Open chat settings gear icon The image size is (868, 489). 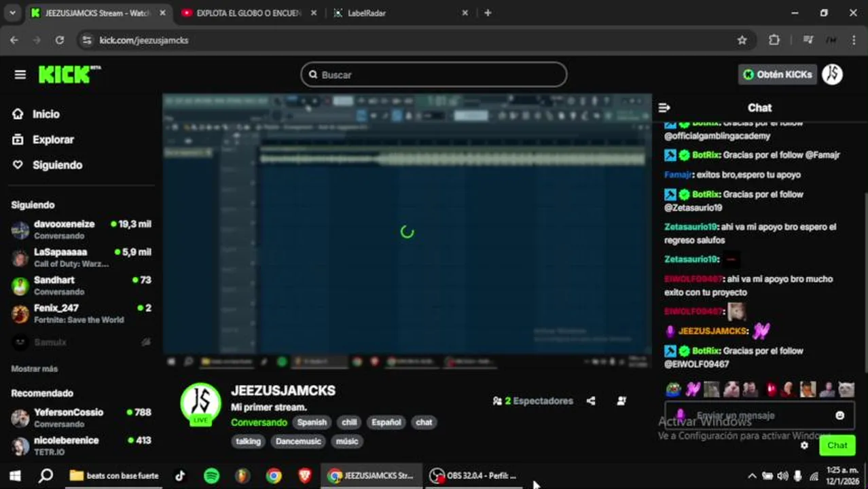[804, 446]
